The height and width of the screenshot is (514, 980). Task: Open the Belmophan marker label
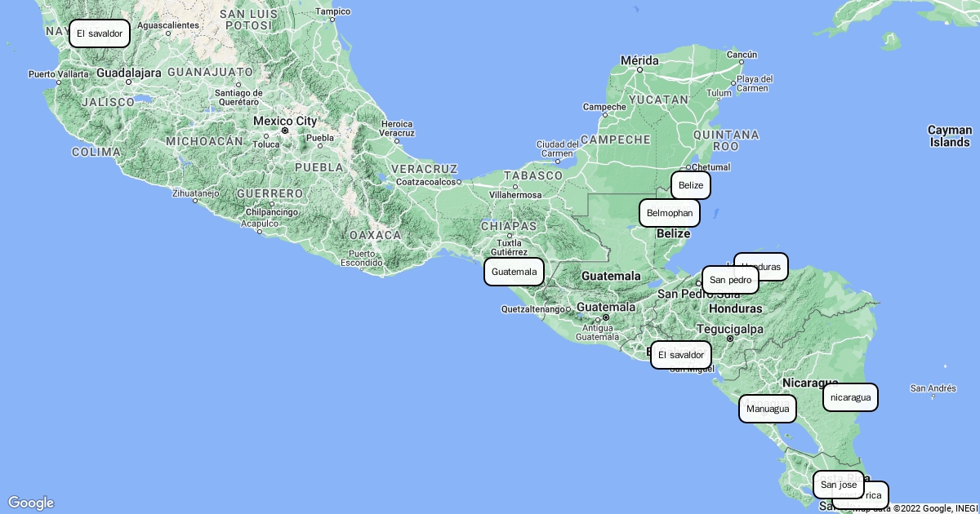point(669,214)
